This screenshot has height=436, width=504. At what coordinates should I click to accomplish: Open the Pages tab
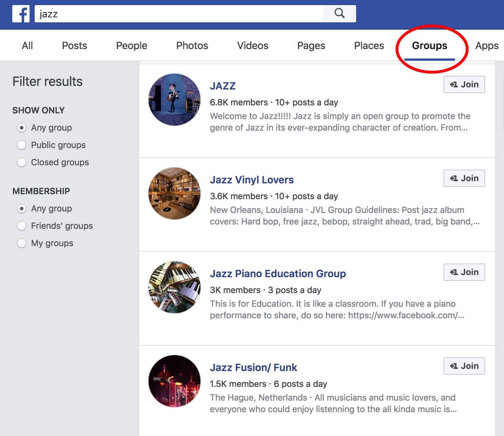point(311,45)
